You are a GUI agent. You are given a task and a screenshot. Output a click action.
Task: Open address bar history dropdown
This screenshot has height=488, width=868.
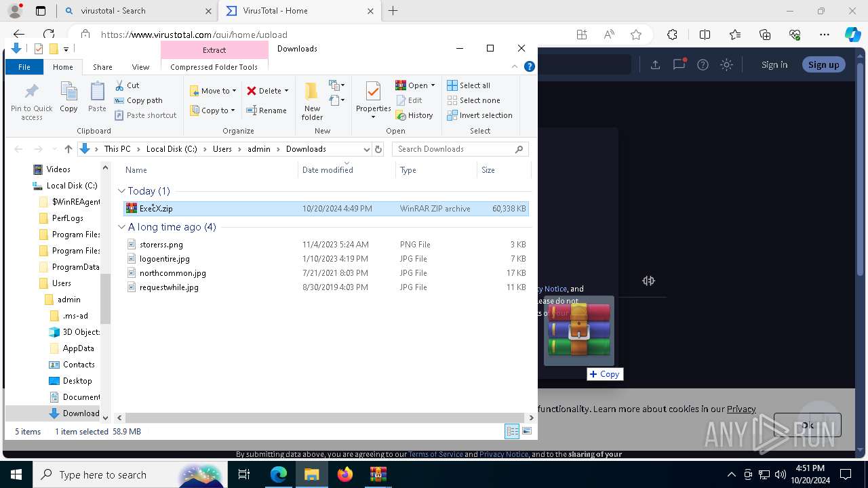click(x=367, y=149)
